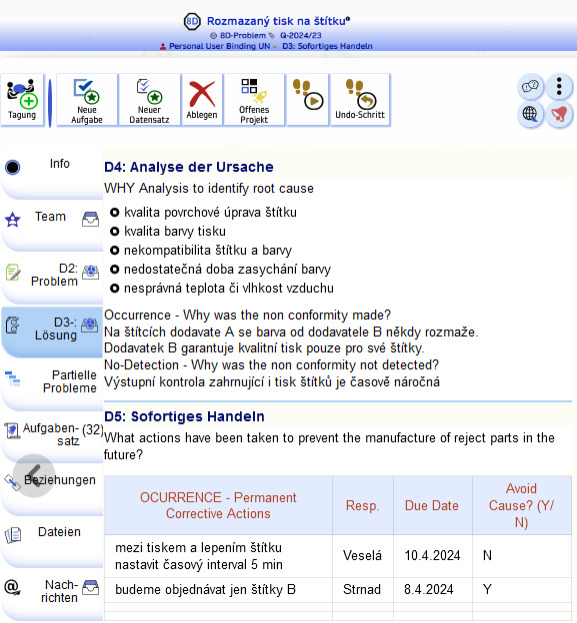The width and height of the screenshot is (577, 623).
Task: Create a Neue Aufgabe task
Action: click(87, 100)
